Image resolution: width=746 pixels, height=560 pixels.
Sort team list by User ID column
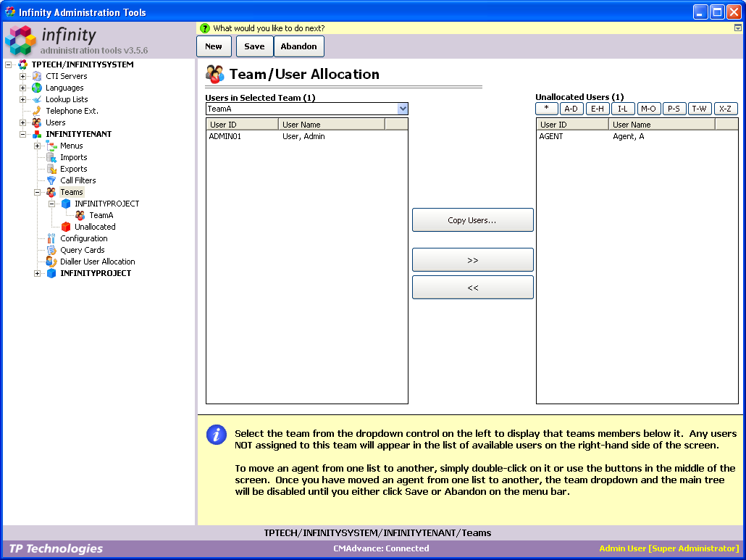click(242, 125)
